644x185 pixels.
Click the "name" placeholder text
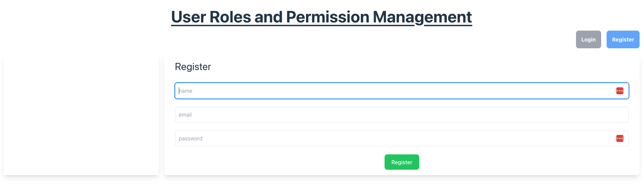pos(186,91)
